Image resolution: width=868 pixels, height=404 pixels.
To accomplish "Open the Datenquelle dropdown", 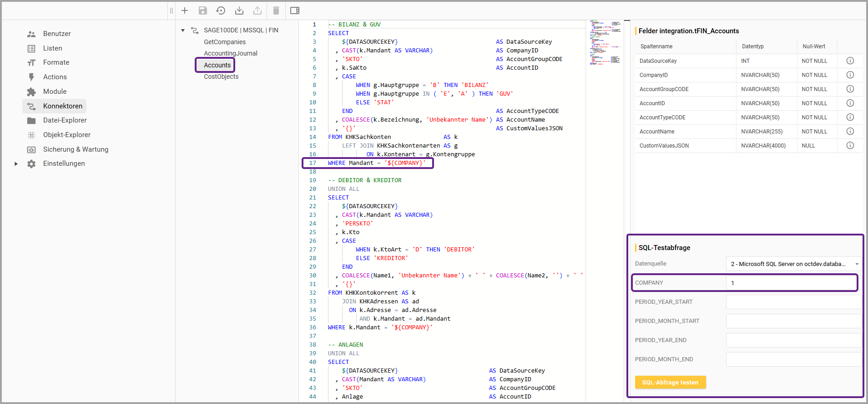I will coord(793,264).
